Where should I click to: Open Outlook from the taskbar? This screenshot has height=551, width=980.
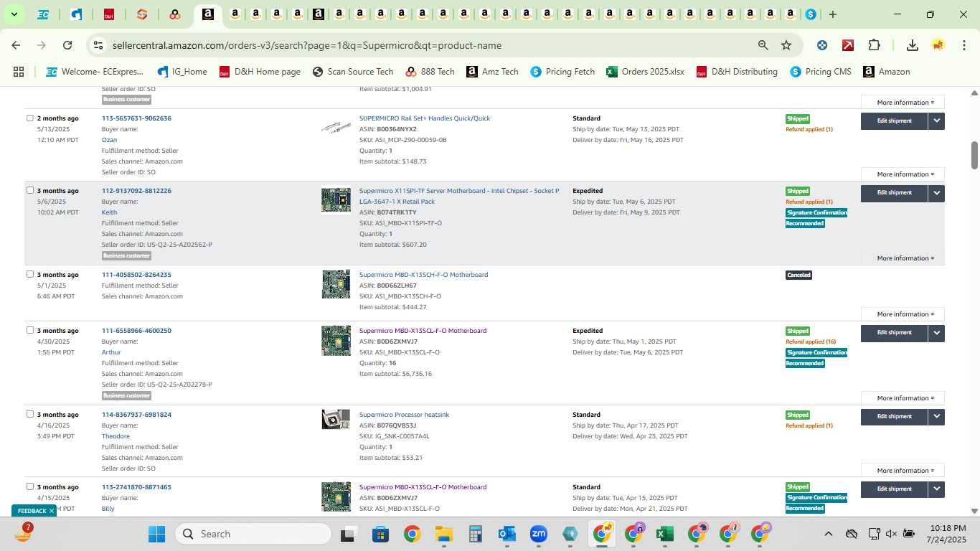[507, 534]
